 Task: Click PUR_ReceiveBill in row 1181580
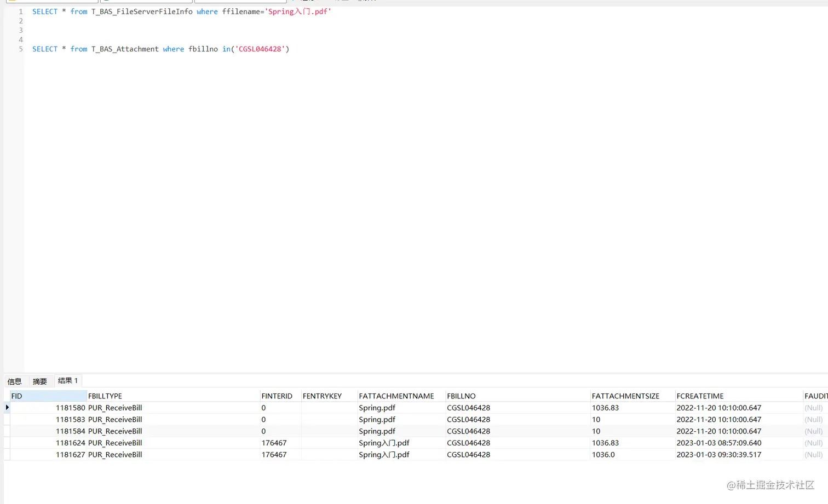coord(115,408)
